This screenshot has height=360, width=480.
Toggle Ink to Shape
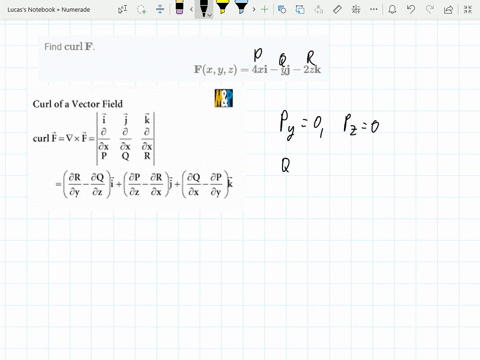coord(300,9)
